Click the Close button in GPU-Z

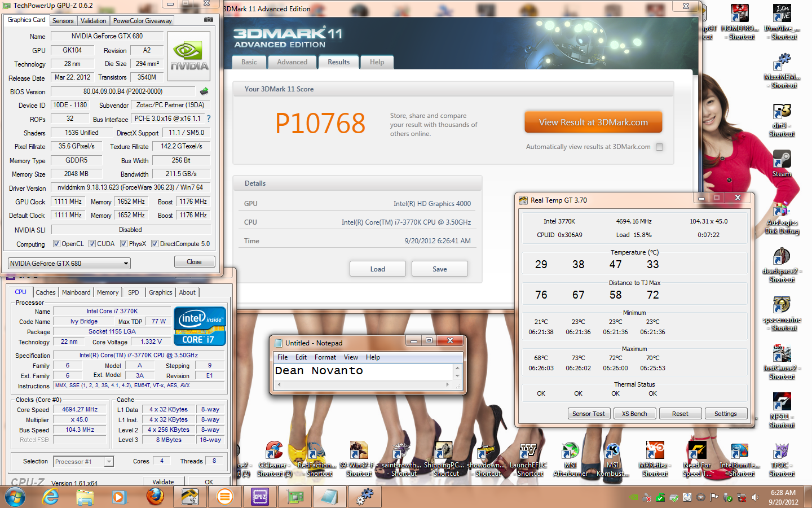(x=194, y=262)
